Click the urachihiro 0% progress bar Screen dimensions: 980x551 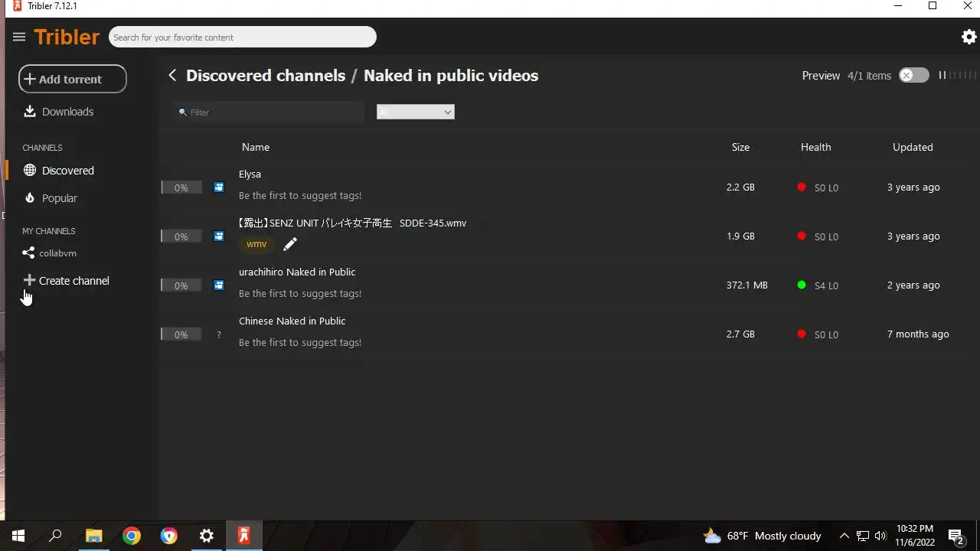click(x=181, y=285)
